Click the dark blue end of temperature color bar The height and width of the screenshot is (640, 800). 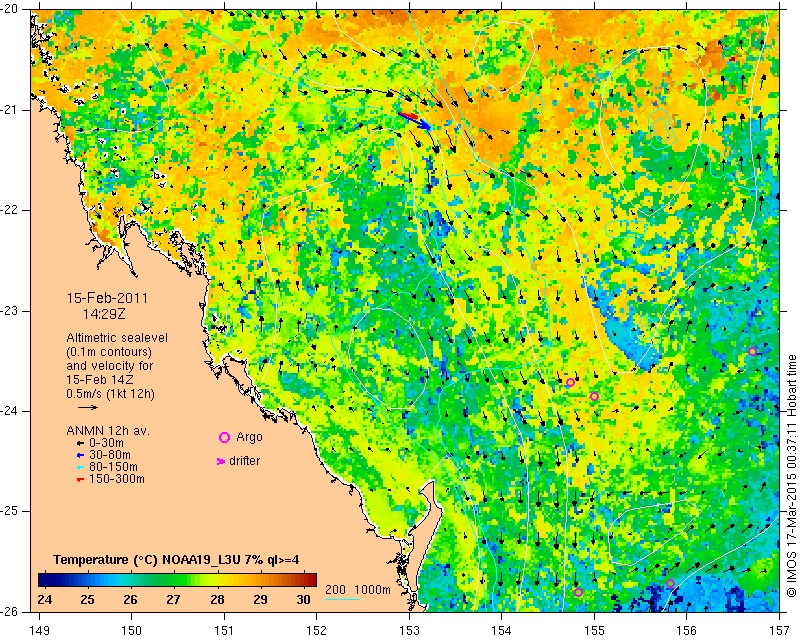pos(43,580)
